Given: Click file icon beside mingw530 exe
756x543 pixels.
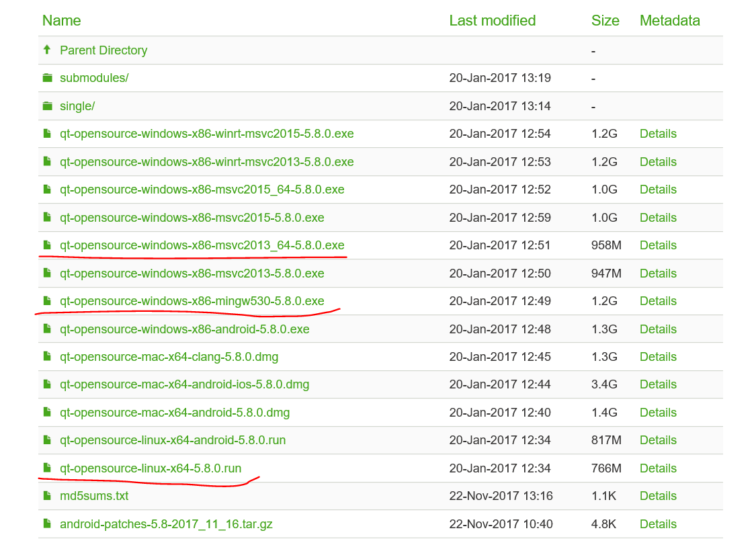Looking at the screenshot, I should click(47, 300).
